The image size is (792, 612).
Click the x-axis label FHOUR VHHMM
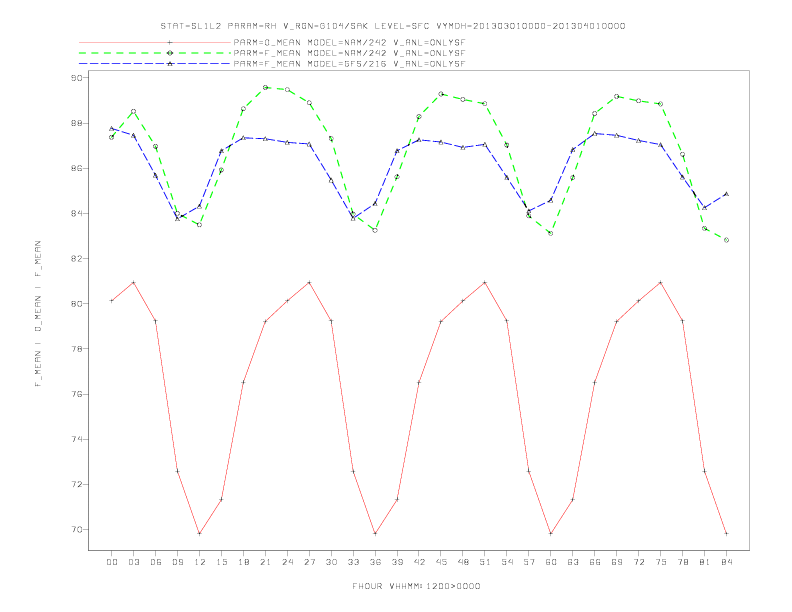[x=416, y=586]
